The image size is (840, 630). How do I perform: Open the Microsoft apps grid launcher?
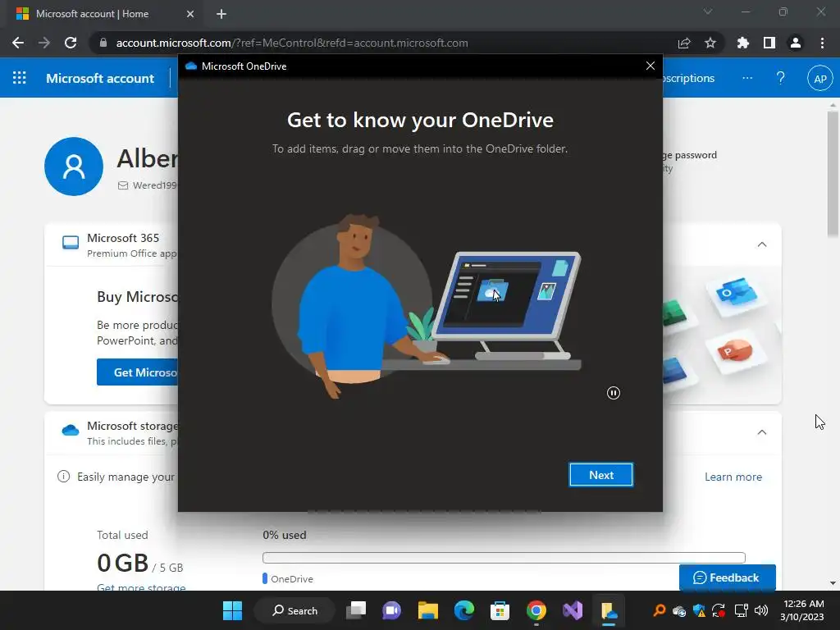pos(20,78)
